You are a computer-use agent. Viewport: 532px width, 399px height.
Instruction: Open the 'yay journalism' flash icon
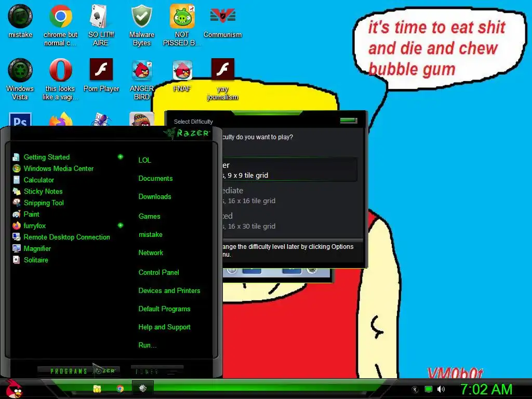coord(222,79)
